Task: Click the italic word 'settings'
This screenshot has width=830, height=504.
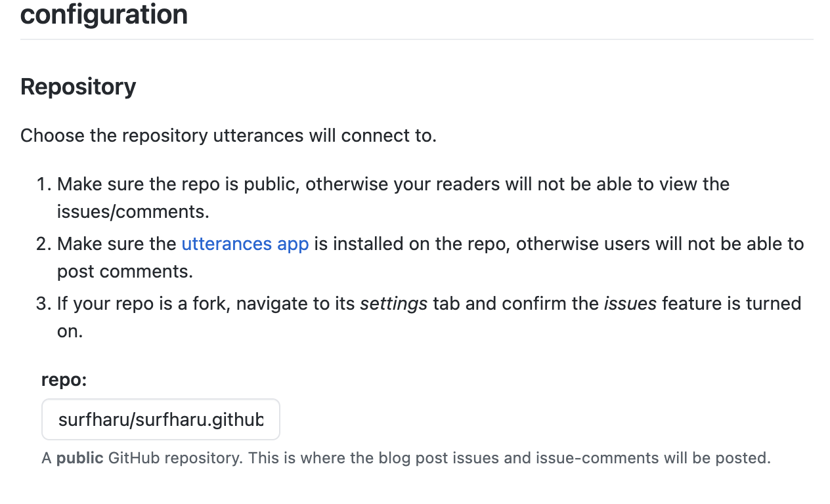Action: [x=394, y=304]
